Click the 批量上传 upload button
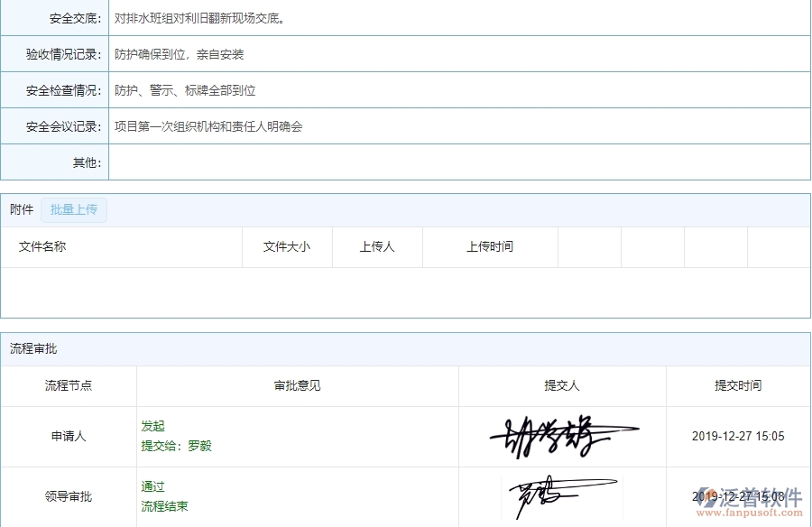812x527 pixels. pos(74,209)
